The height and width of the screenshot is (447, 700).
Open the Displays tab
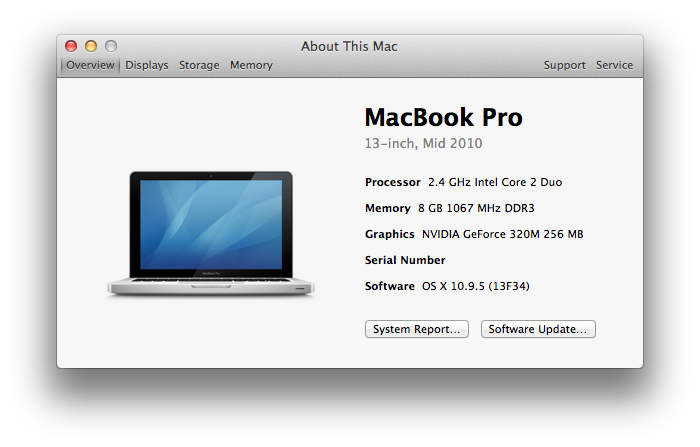[147, 65]
